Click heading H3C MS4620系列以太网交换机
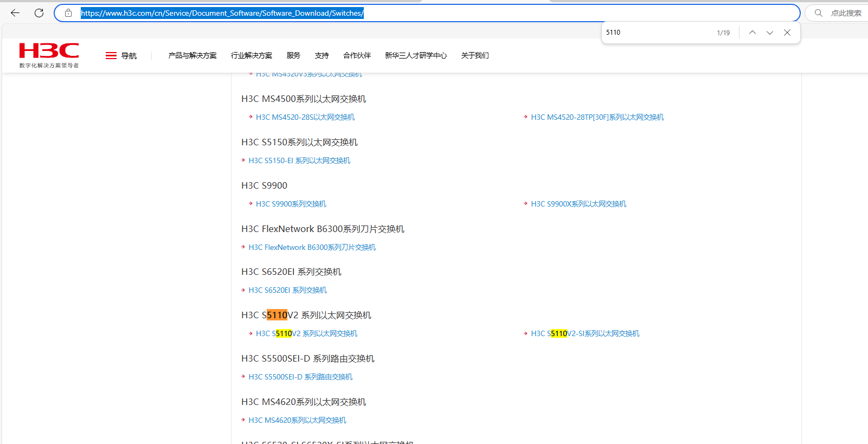The height and width of the screenshot is (444, 868). point(304,402)
